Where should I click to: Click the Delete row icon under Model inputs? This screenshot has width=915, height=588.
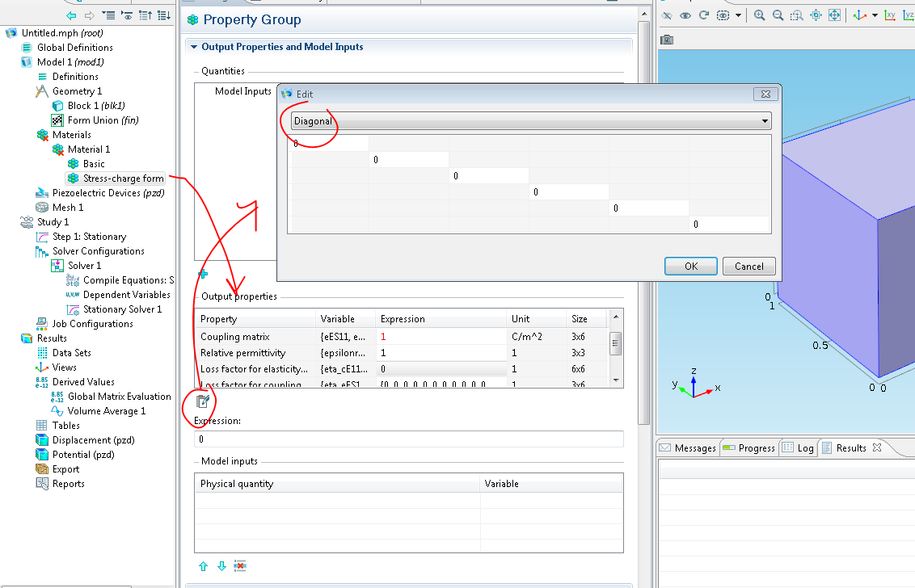point(240,566)
